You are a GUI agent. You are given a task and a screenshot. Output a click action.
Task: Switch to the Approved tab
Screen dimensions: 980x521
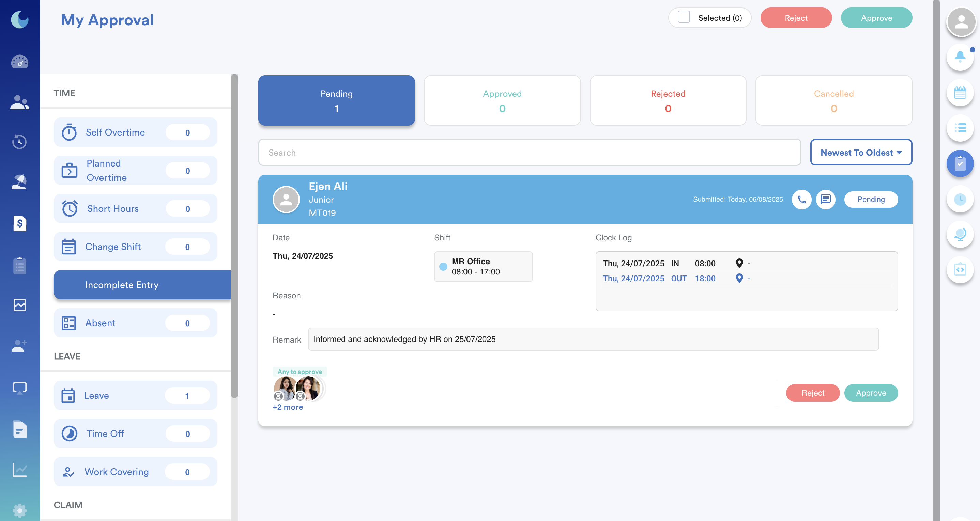click(502, 101)
